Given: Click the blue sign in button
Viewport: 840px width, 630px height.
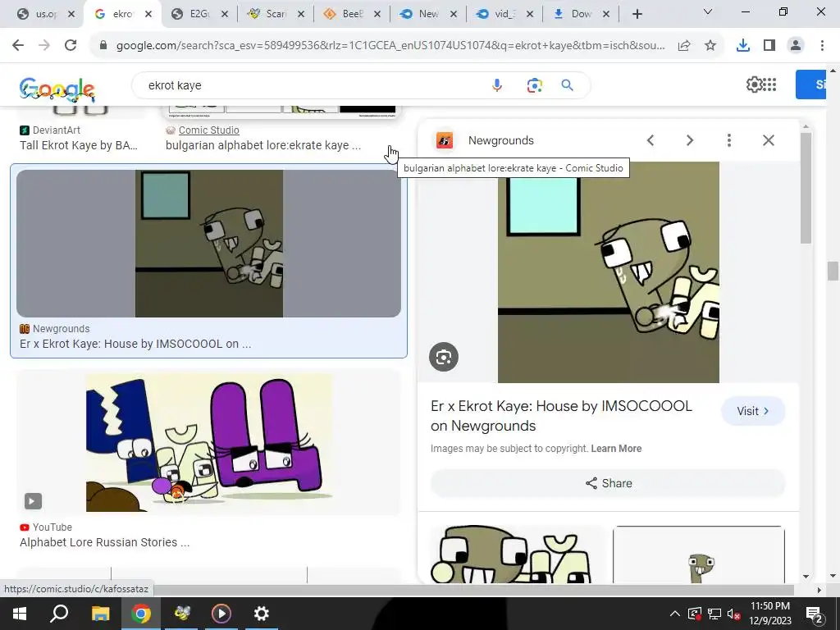Looking at the screenshot, I should pyautogui.click(x=810, y=84).
